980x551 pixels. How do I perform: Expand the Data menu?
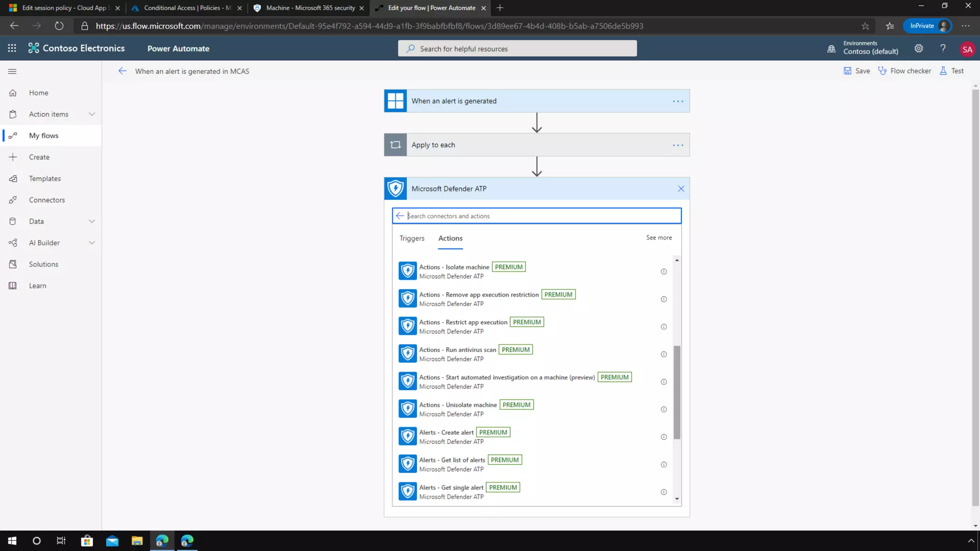pos(92,221)
